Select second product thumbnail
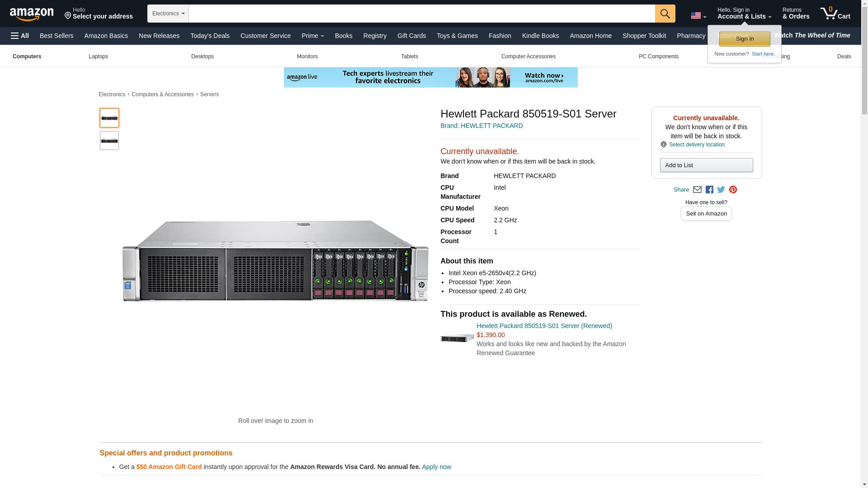 tap(109, 141)
